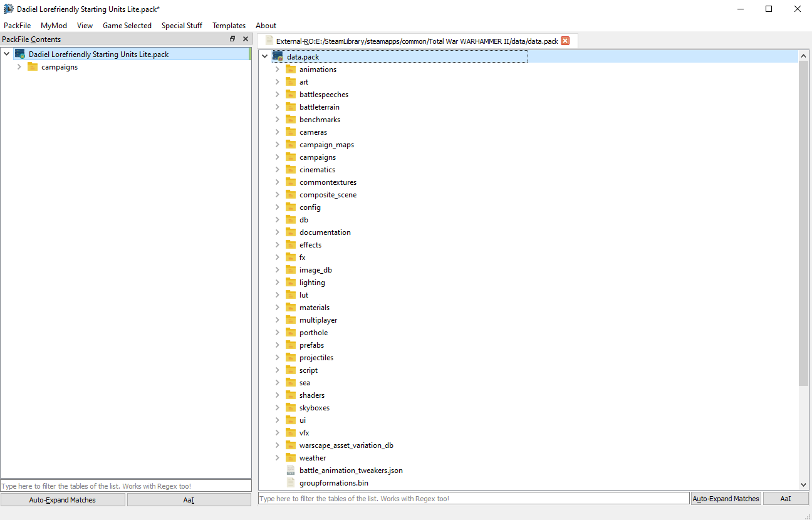Image resolution: width=812 pixels, height=520 pixels.
Task: Click the materials folder icon
Action: 291,308
